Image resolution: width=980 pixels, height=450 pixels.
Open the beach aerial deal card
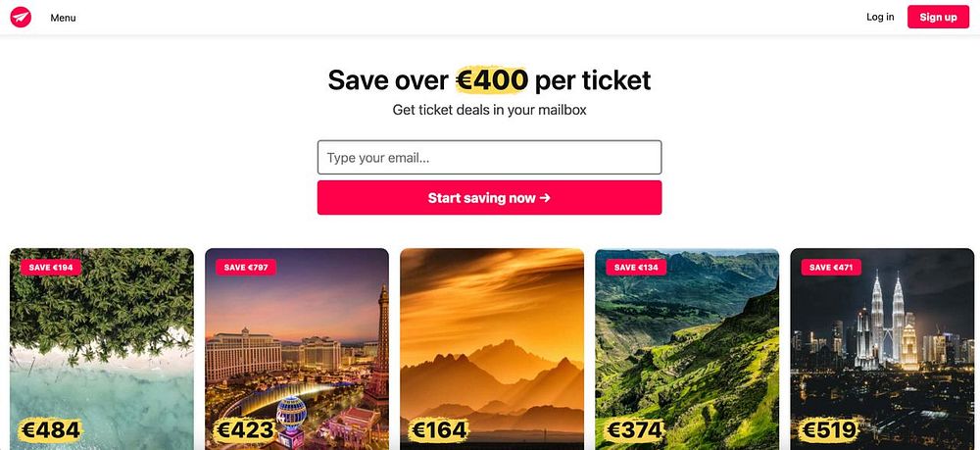click(102, 349)
